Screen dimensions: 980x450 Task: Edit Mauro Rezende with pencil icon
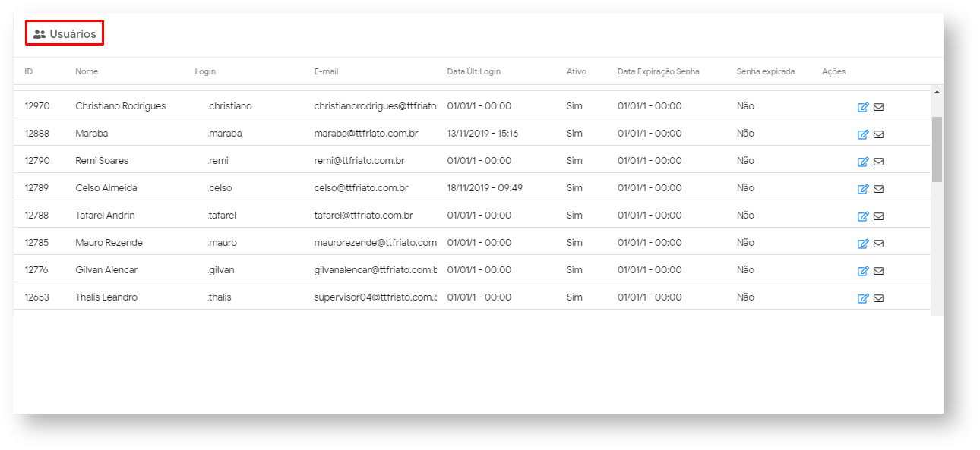click(863, 244)
